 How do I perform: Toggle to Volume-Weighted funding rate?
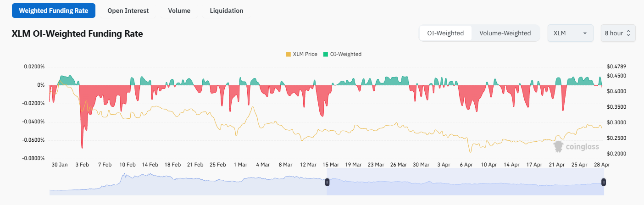pos(505,33)
